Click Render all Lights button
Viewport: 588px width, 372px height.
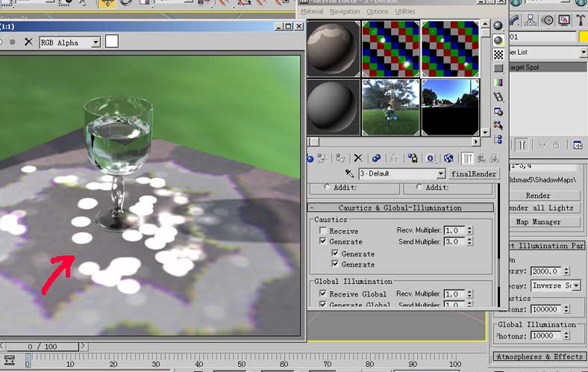point(540,208)
